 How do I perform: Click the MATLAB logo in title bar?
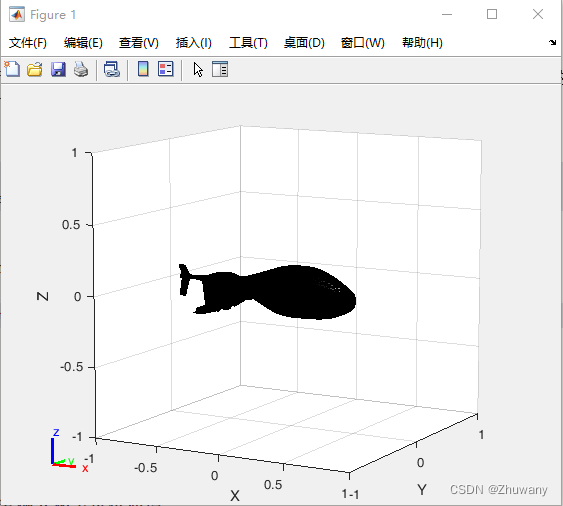pyautogui.click(x=17, y=15)
